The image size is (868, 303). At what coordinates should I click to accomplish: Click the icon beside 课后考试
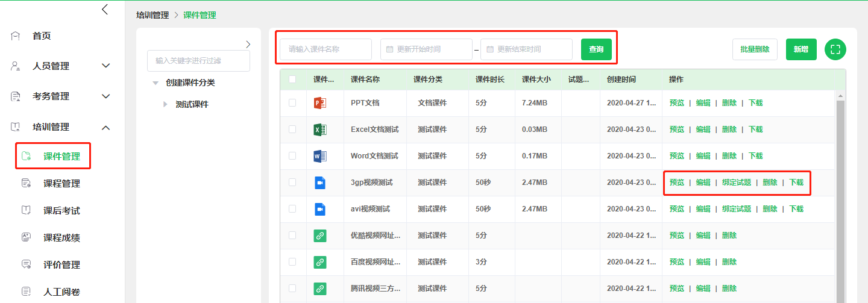[26, 210]
